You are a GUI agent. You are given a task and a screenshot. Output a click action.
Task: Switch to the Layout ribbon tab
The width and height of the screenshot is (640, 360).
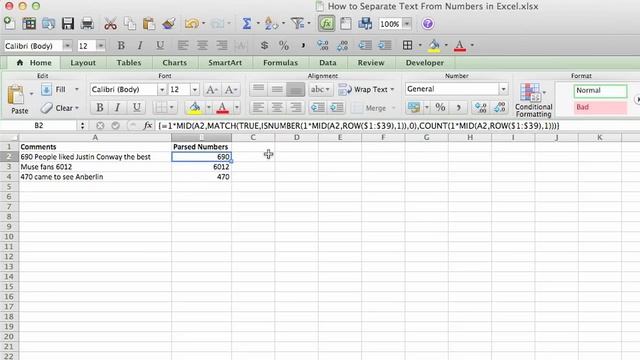pyautogui.click(x=83, y=62)
